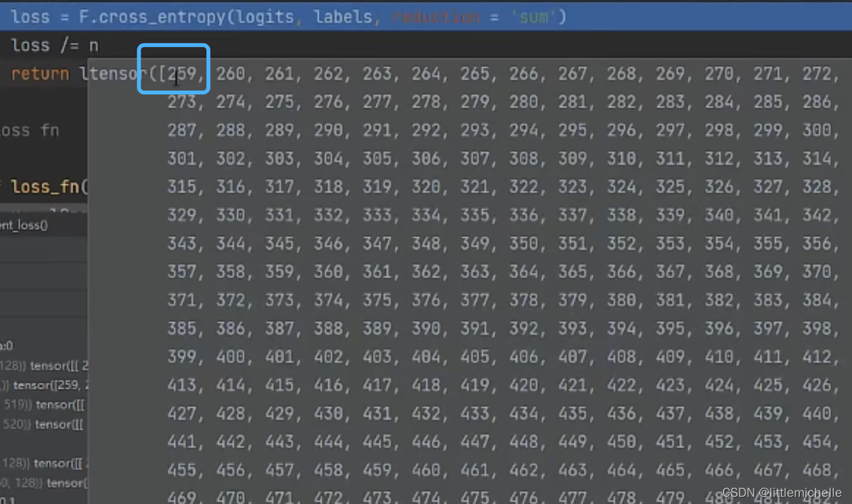Click value 300 in the tensor tooltip
852x504 pixels.
(x=817, y=130)
